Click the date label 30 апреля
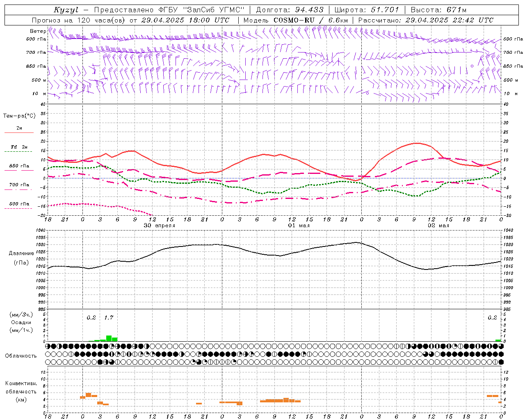Screen dimensions: 525x420 click(160, 226)
